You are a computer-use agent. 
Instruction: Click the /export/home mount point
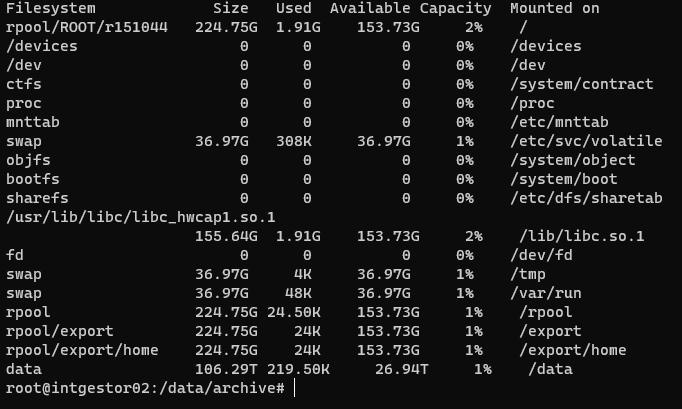572,351
